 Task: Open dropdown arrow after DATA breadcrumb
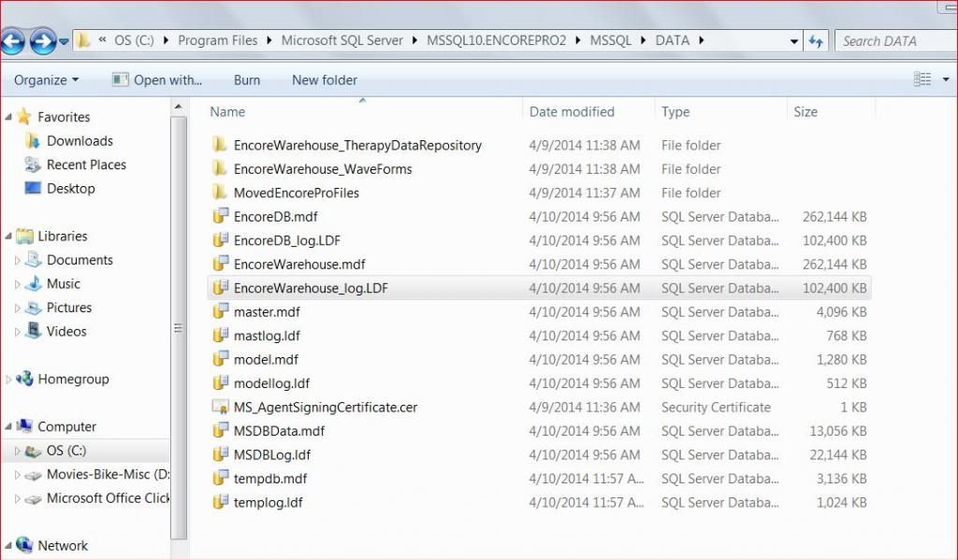pyautogui.click(x=702, y=41)
